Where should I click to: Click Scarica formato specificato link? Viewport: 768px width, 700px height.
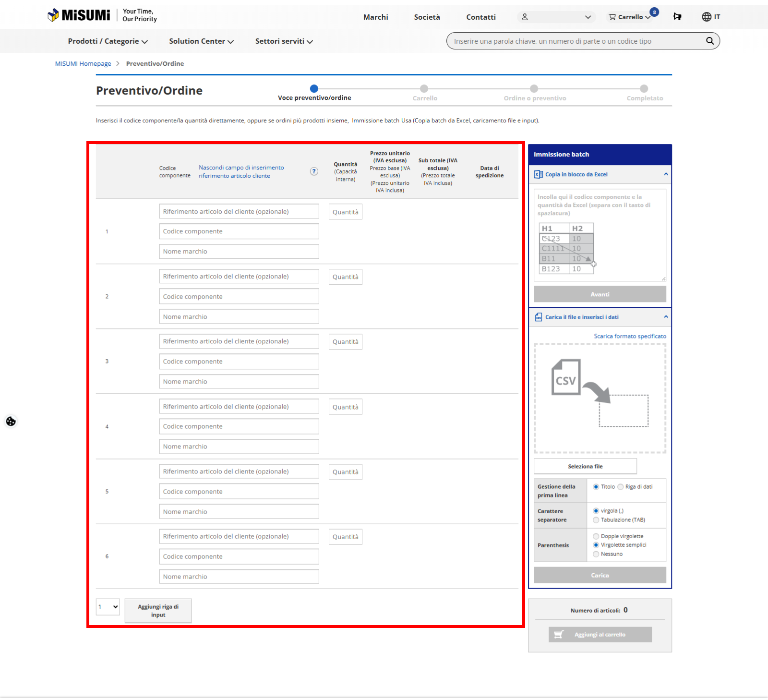pyautogui.click(x=630, y=336)
